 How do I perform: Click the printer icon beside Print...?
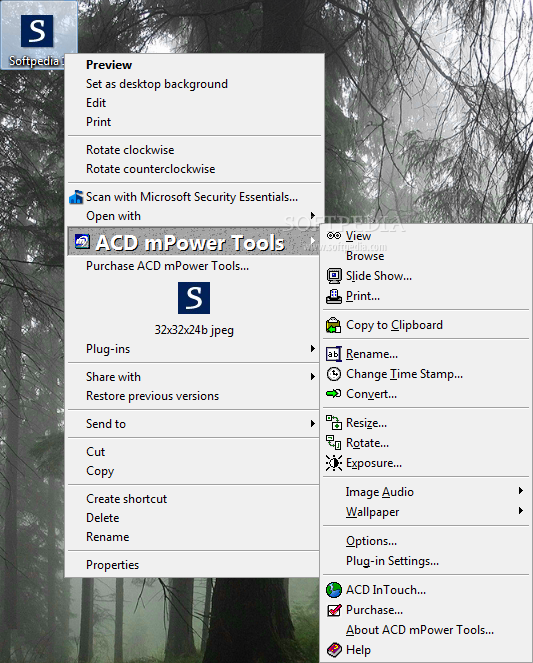(x=334, y=296)
